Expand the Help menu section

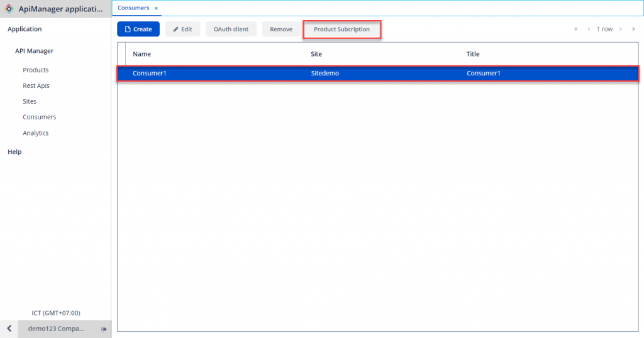(14, 151)
